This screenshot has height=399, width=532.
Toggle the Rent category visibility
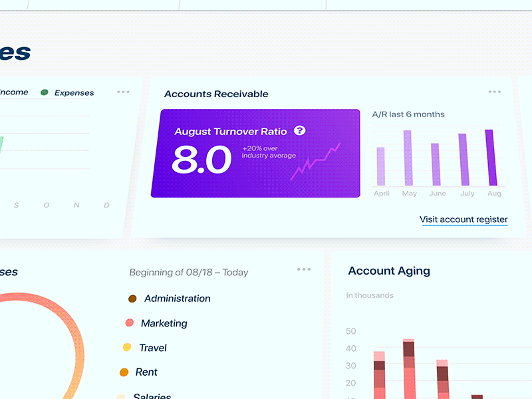(124, 372)
